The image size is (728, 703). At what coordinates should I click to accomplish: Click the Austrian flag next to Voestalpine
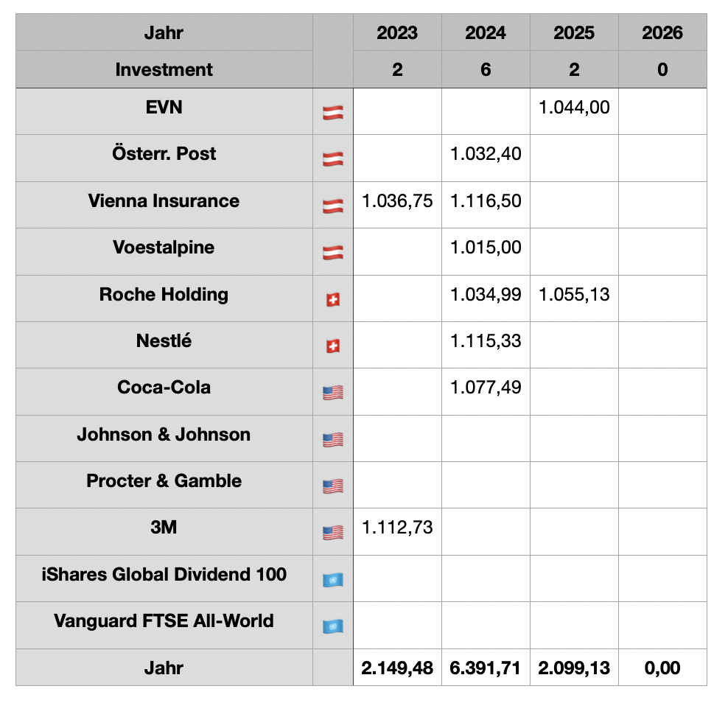pyautogui.click(x=332, y=253)
